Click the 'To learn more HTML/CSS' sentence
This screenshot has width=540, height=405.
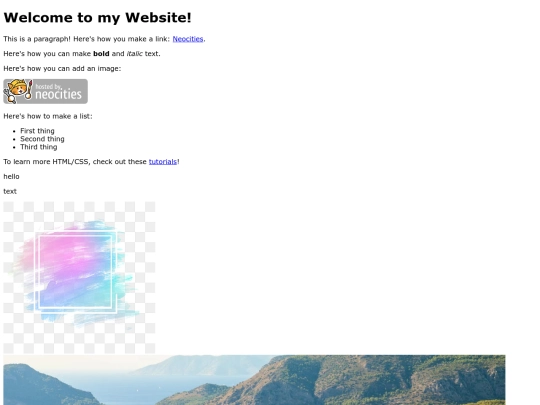click(x=91, y=162)
